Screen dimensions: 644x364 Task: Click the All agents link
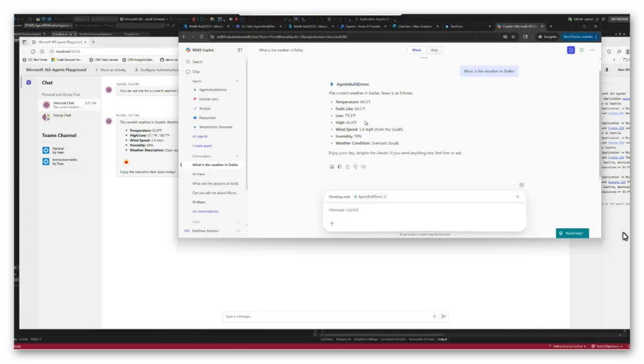(200, 136)
